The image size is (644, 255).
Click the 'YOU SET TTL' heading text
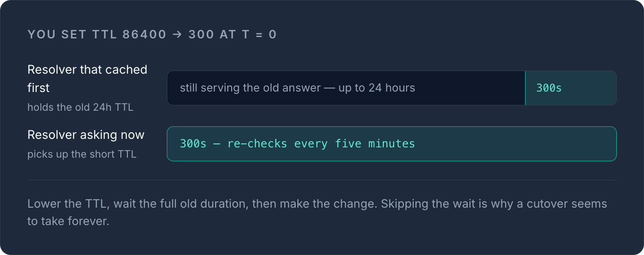[73, 35]
